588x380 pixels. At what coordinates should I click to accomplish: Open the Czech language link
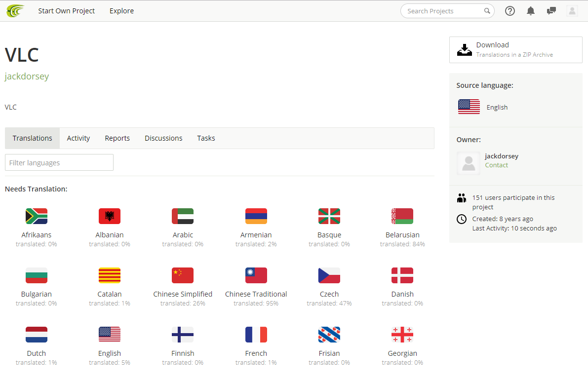pyautogui.click(x=329, y=294)
